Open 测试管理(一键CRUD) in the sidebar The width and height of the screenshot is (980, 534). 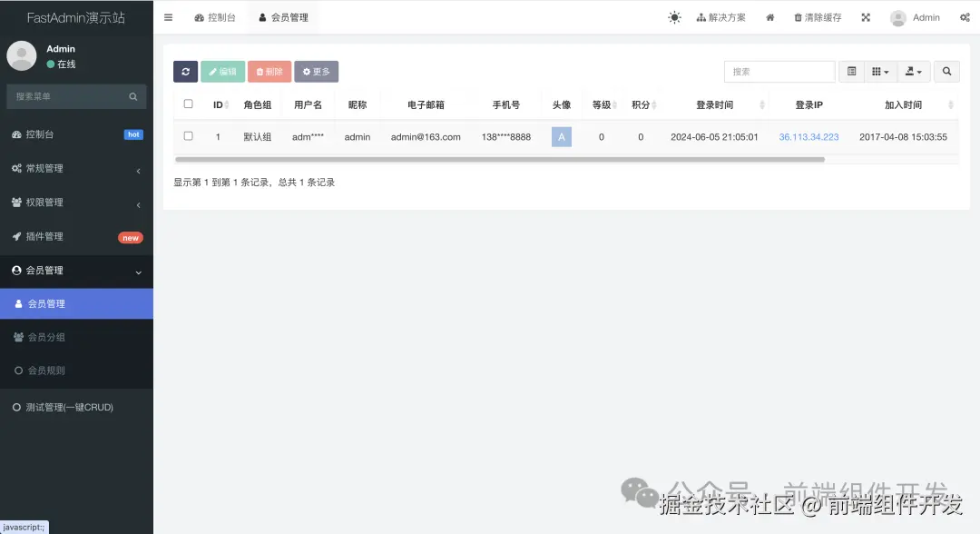(x=76, y=407)
